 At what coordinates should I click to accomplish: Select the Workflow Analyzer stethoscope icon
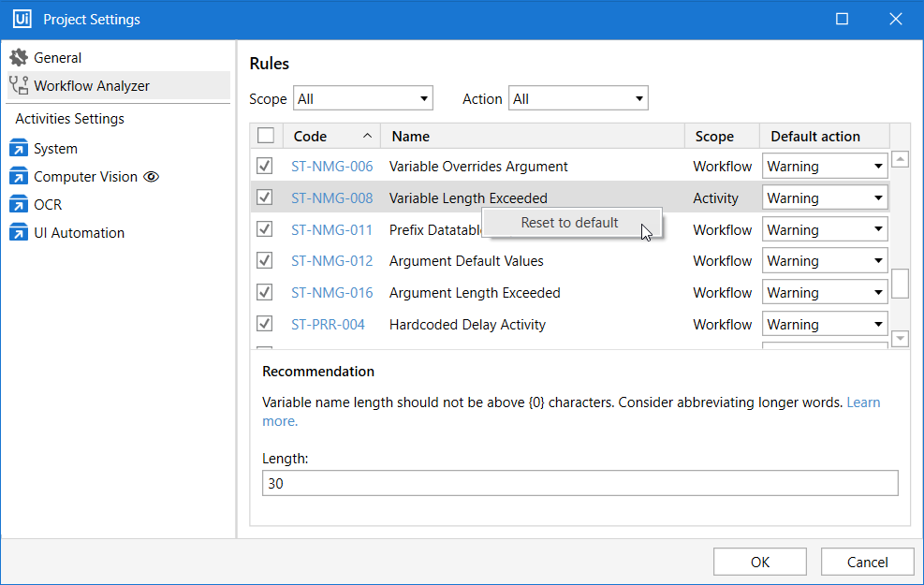[x=19, y=86]
